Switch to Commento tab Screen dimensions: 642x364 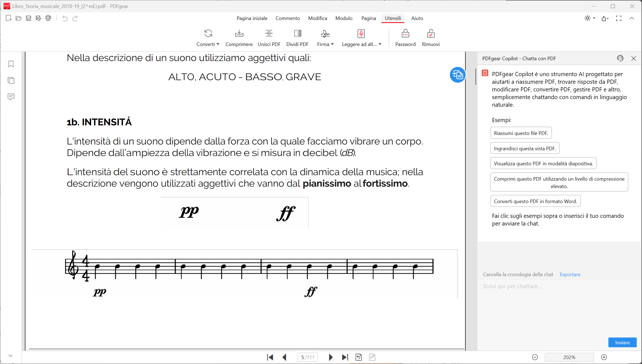click(288, 18)
